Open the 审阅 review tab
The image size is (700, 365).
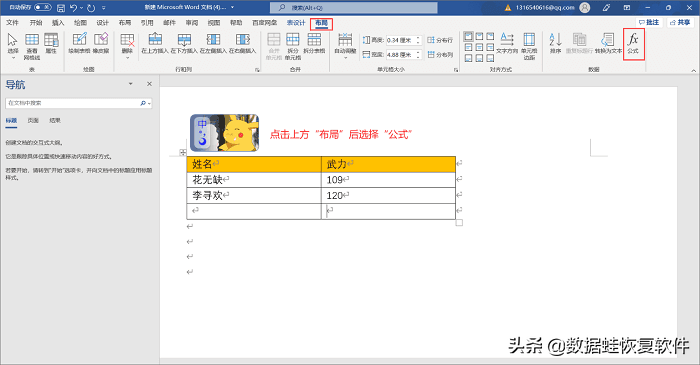(192, 23)
